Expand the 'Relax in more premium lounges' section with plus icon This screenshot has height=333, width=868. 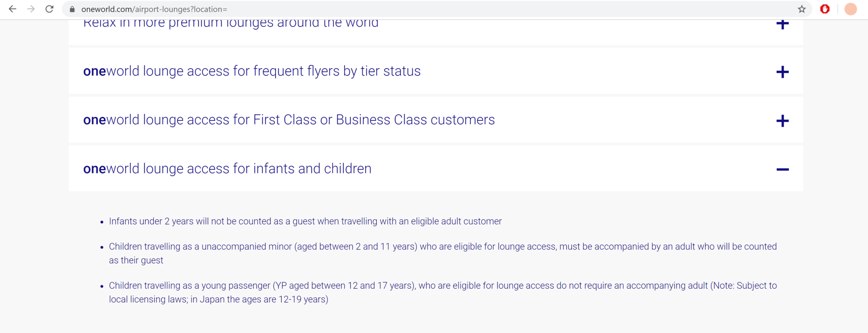point(782,24)
